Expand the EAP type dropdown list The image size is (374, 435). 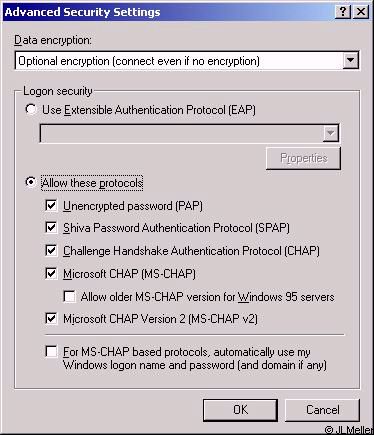[x=330, y=133]
